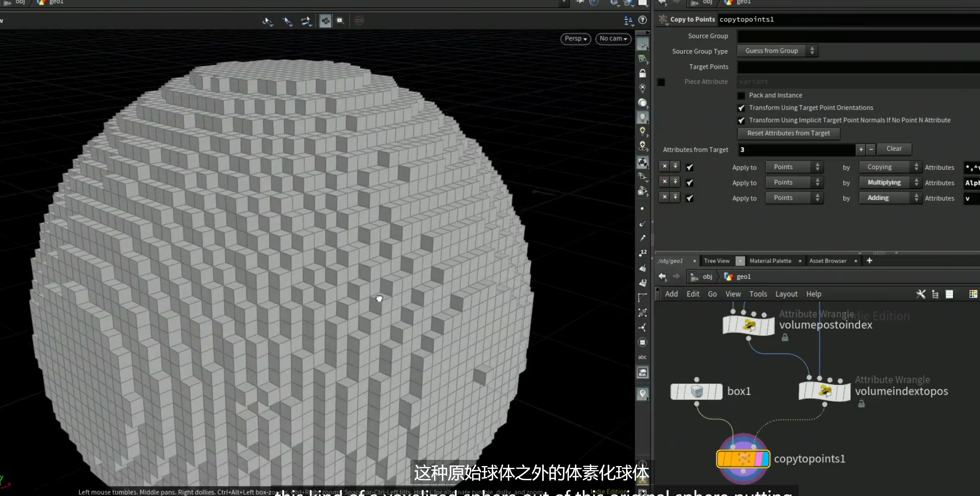Open Apply to dropdown in Copying row
The image size is (980, 496).
tap(794, 167)
